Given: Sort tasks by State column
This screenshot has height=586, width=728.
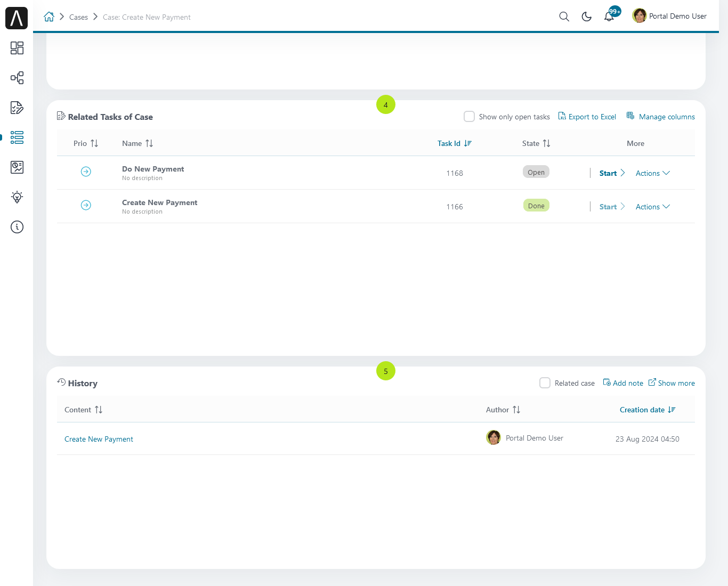Looking at the screenshot, I should point(536,143).
